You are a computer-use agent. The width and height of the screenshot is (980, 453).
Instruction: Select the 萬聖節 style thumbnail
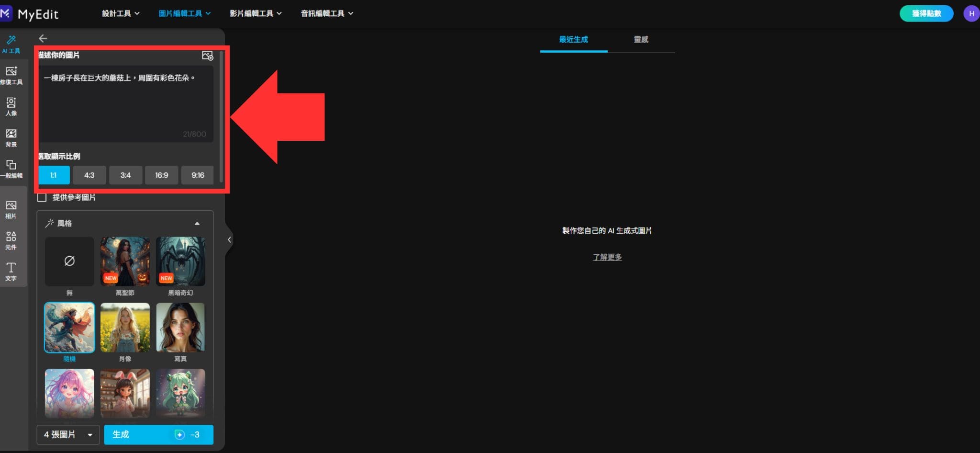(125, 261)
